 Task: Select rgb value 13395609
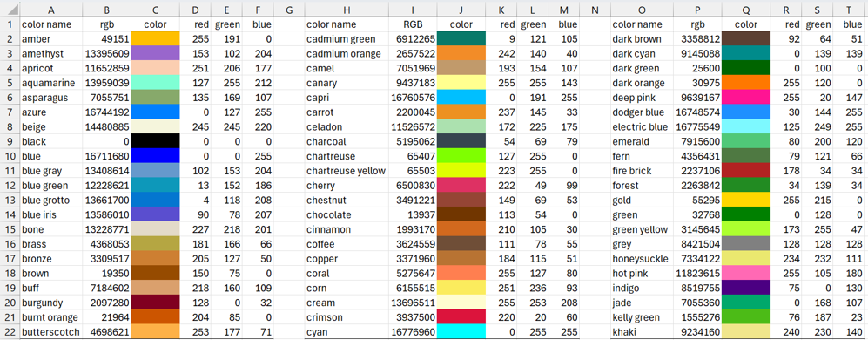click(107, 53)
